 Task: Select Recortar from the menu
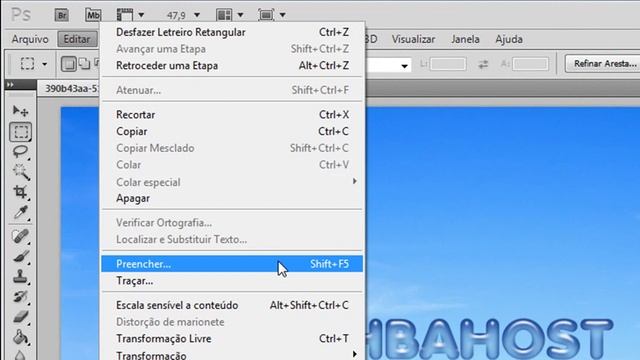click(232, 115)
